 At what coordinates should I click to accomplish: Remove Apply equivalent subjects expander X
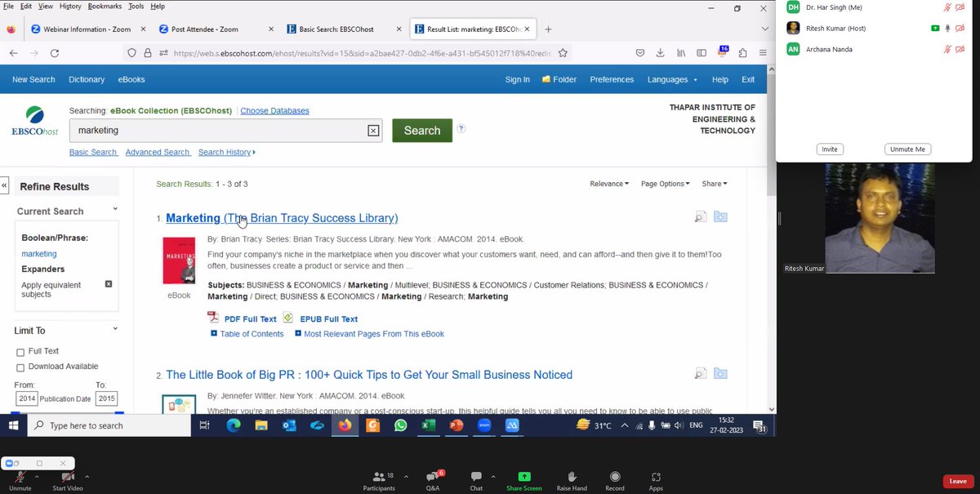[109, 284]
